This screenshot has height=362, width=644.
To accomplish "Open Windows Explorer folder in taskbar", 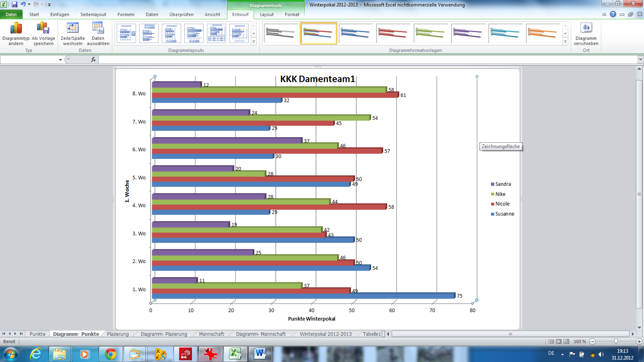I will 60,354.
